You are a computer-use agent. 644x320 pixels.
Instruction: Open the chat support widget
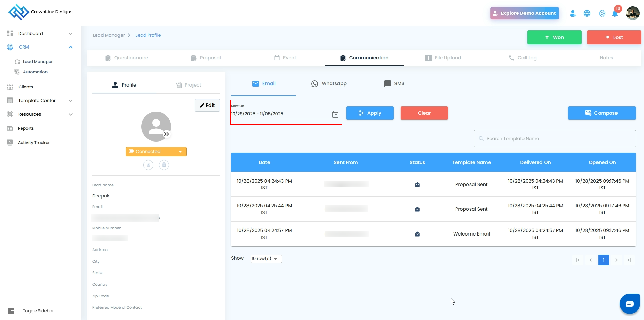pyautogui.click(x=630, y=304)
